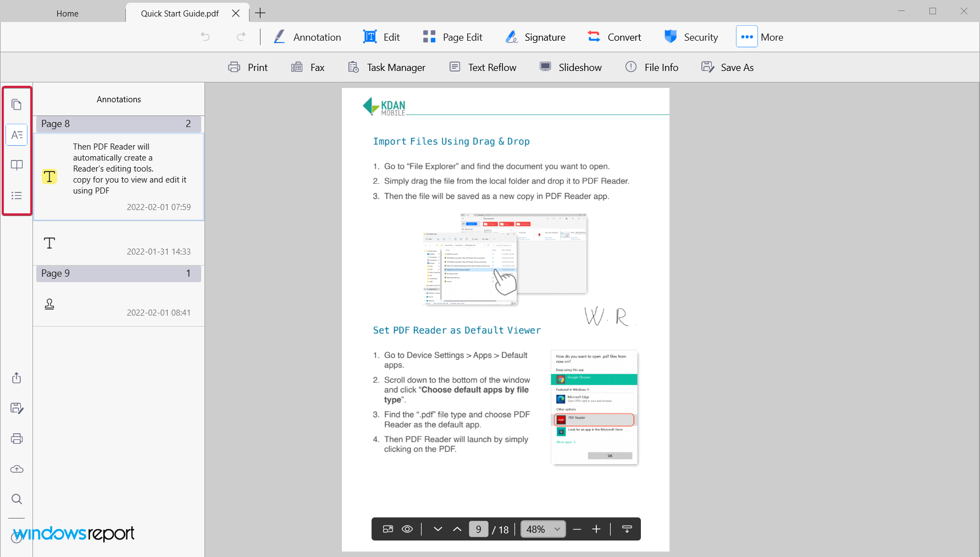The image size is (980, 557).
Task: Open the search magnifier in sidebar
Action: click(x=16, y=499)
